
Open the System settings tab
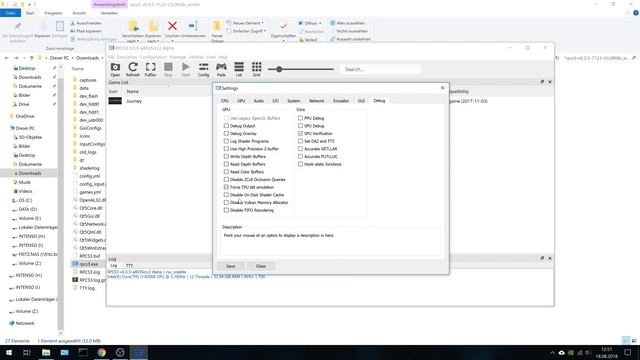click(x=293, y=101)
